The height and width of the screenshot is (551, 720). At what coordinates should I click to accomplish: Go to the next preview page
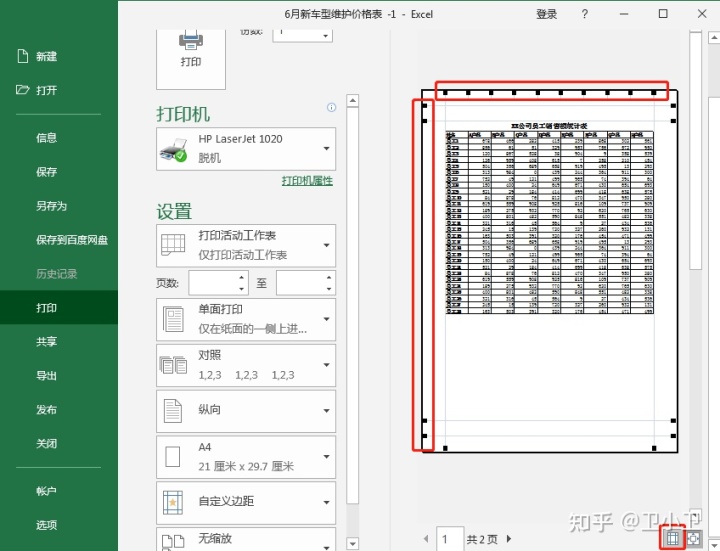coord(509,538)
